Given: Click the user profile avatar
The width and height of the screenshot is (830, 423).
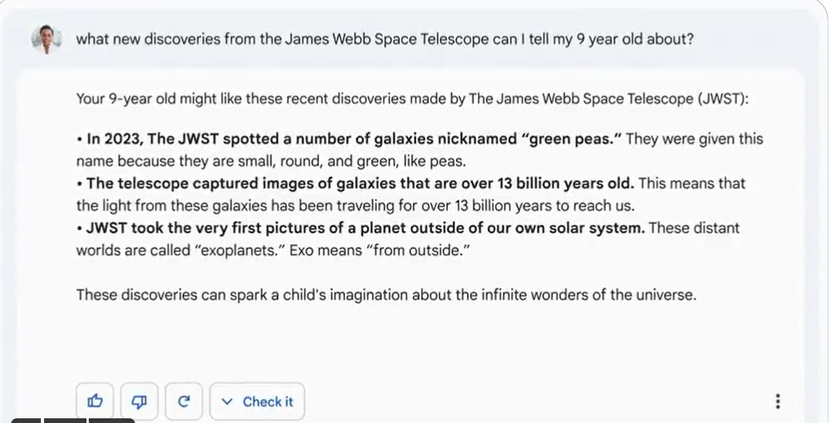Looking at the screenshot, I should 46,40.
